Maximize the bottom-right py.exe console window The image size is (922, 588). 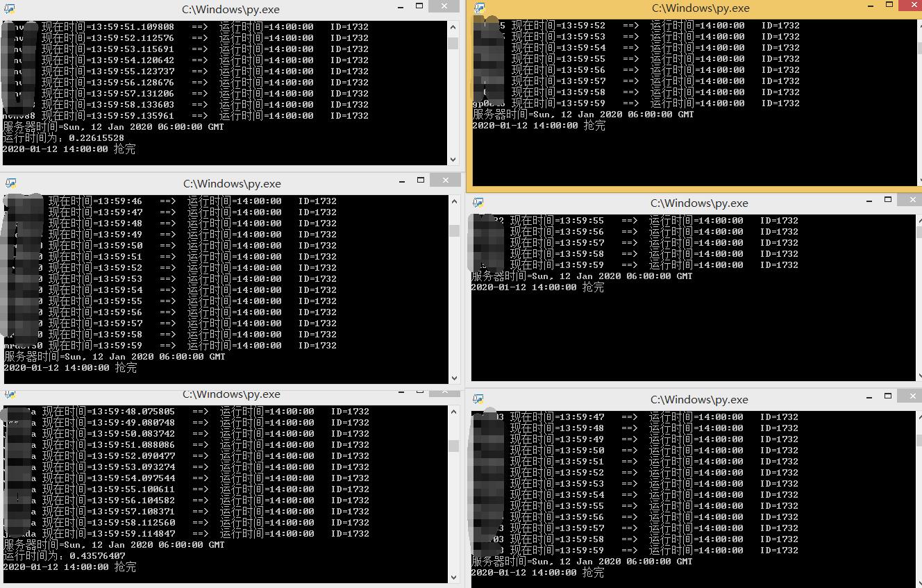[x=888, y=396]
